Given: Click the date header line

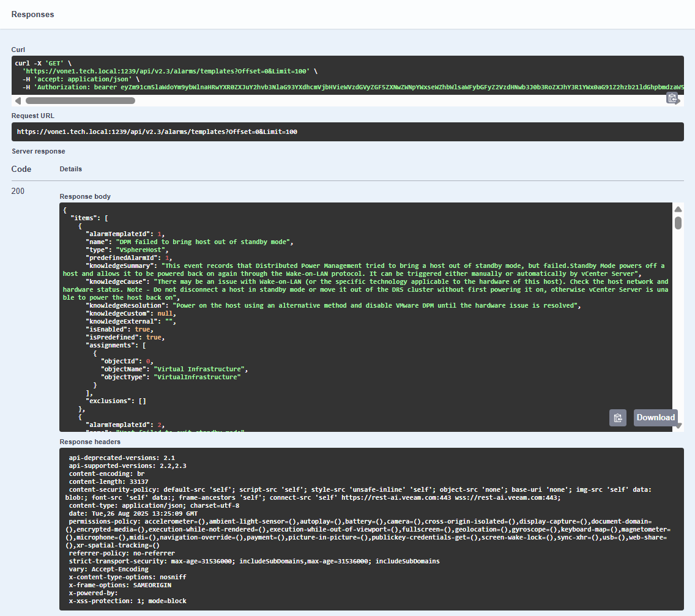Looking at the screenshot, I should point(133,514).
